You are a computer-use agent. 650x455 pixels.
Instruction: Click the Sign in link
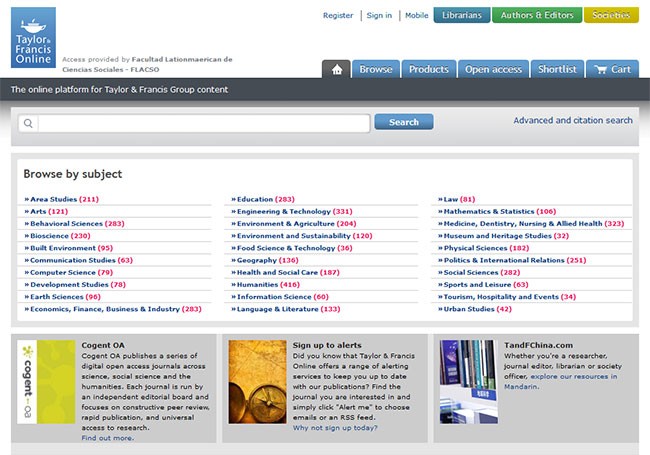click(x=379, y=15)
